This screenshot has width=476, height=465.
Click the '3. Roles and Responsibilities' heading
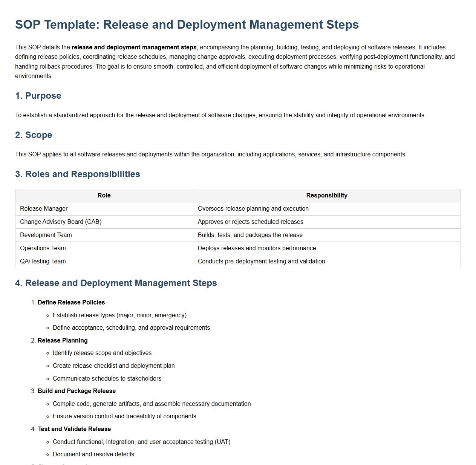point(77,174)
